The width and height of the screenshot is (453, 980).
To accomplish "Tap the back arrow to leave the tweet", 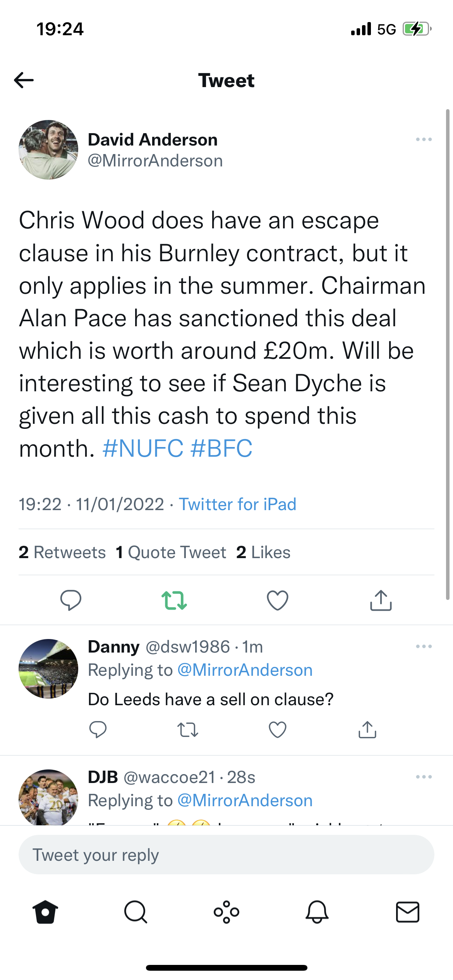I will point(24,81).
